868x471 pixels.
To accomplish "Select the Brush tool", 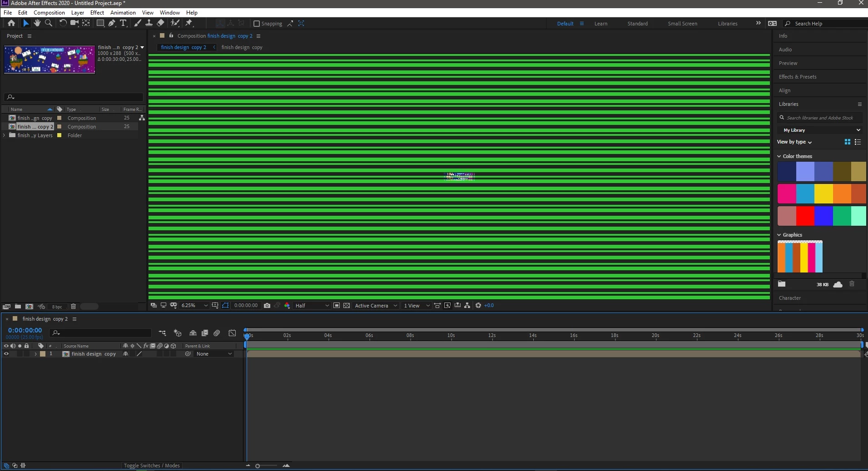I will (138, 23).
